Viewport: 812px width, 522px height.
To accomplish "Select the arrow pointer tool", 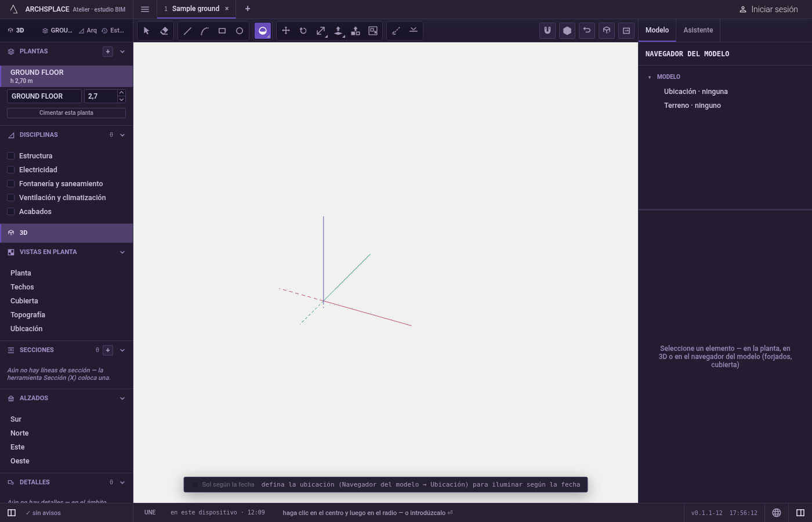I will [x=147, y=31].
